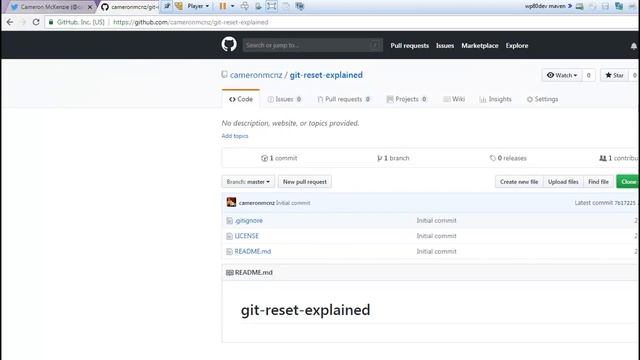Viewport: 640px width, 360px height.
Task: Click the green Clone button
Action: coord(628,182)
